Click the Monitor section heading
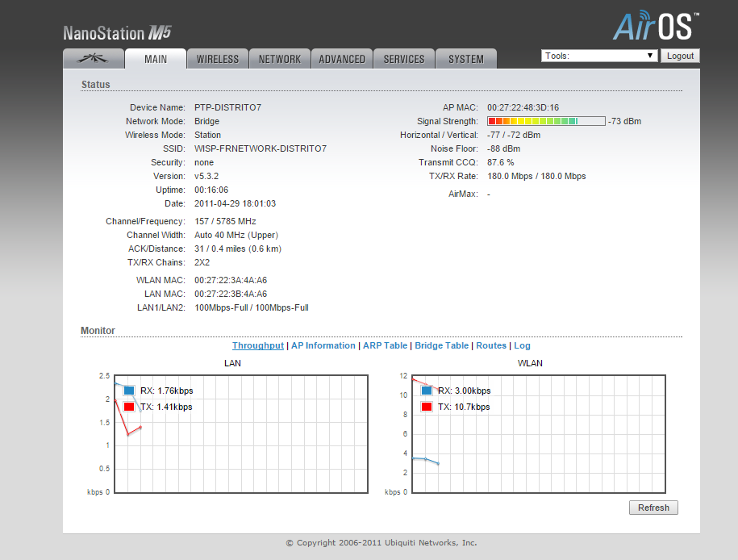Image resolution: width=738 pixels, height=560 pixels. (98, 331)
